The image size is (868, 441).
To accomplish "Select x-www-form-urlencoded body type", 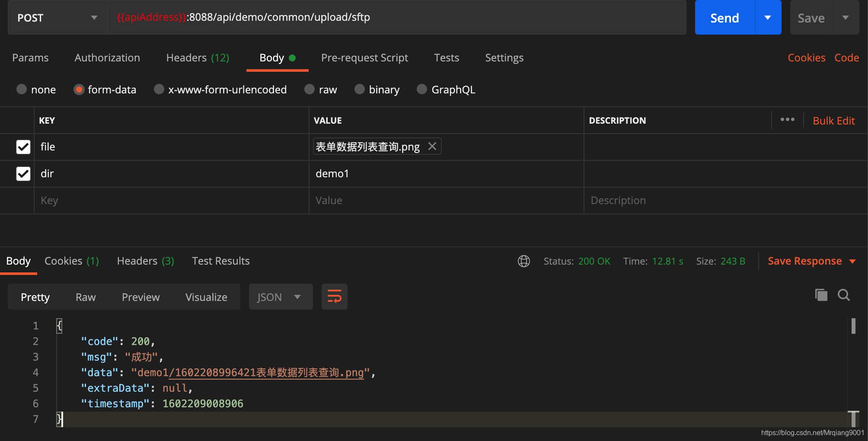I will pos(159,89).
